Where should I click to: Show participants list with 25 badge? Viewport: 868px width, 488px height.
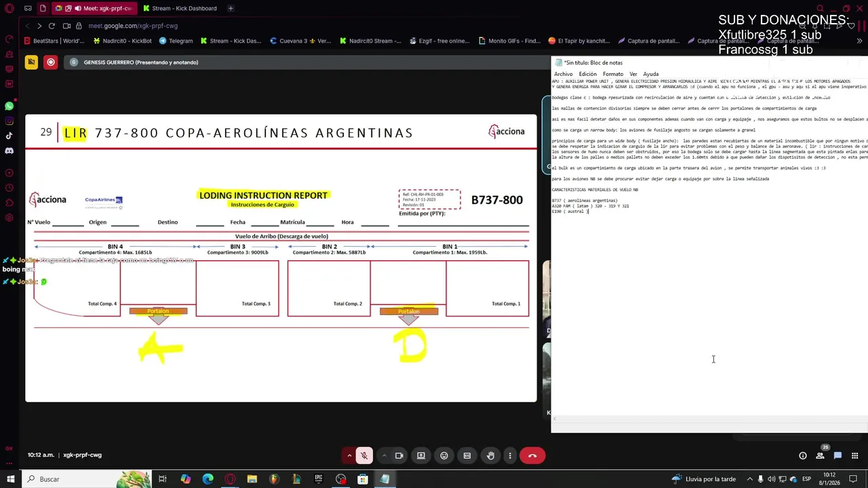point(821,455)
